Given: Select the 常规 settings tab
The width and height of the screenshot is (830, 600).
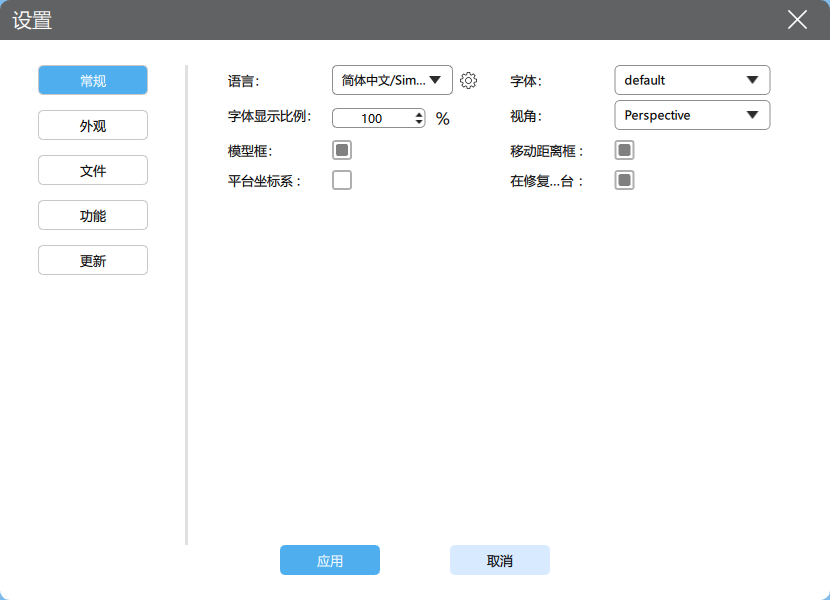Looking at the screenshot, I should coord(93,81).
